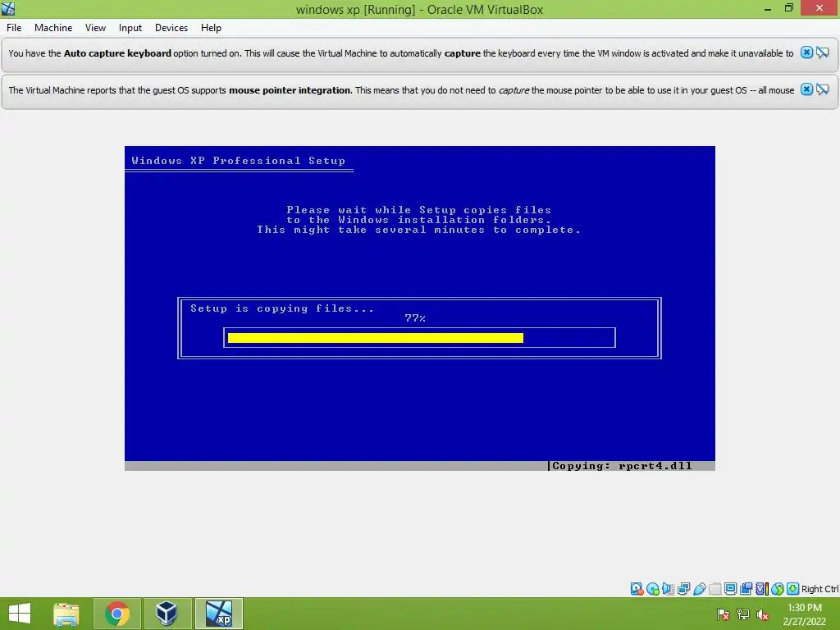This screenshot has width=840, height=630.
Task: Click the muted volume tray icon
Action: tap(763, 614)
